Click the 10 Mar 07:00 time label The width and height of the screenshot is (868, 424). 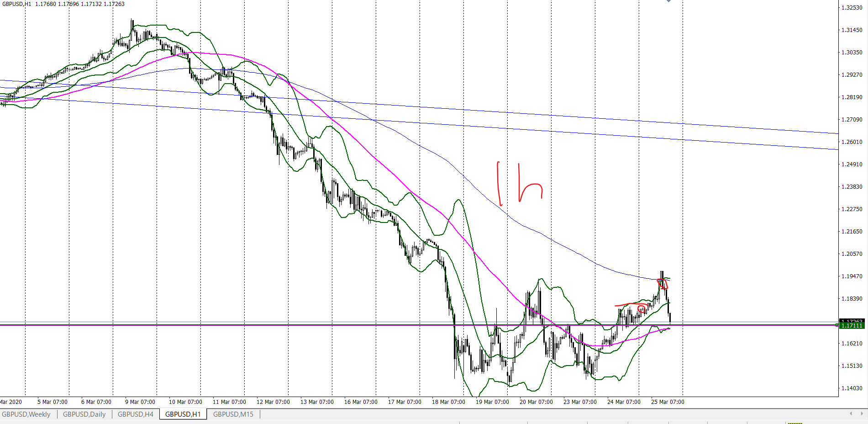pos(185,402)
